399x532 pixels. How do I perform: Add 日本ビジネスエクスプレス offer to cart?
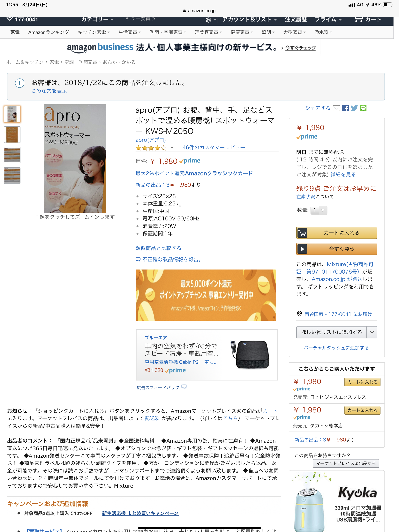click(362, 382)
